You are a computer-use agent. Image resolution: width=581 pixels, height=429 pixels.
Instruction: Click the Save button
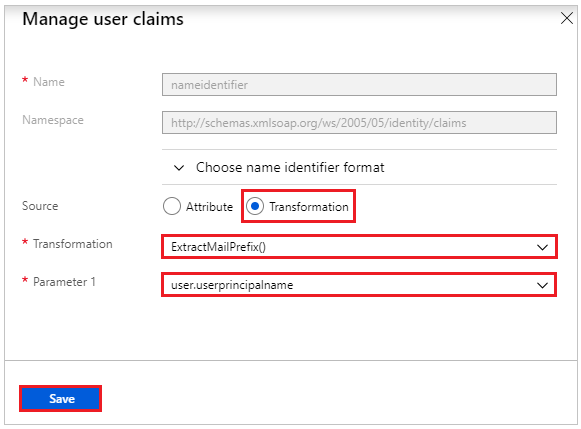coord(61,399)
